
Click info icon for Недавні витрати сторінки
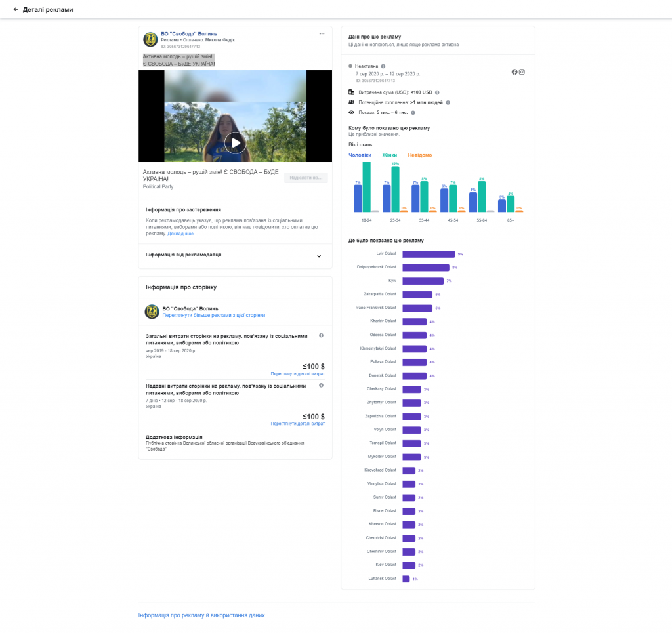(321, 386)
